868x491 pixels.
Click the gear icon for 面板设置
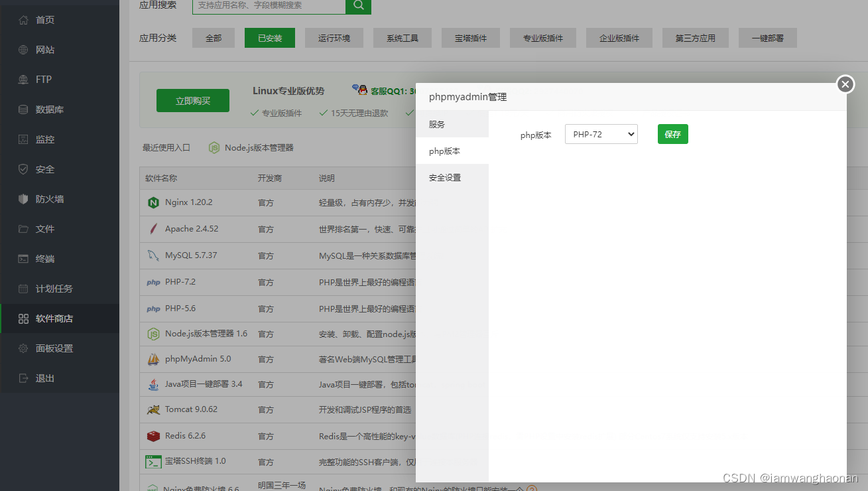[x=23, y=348]
